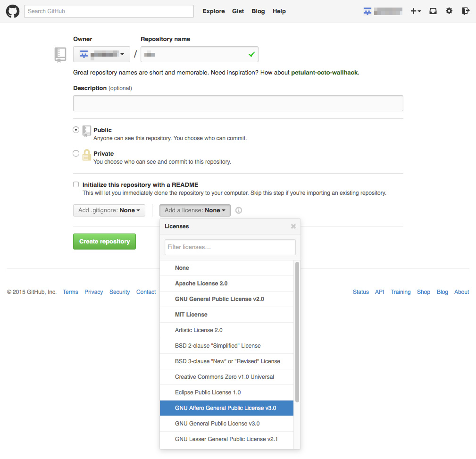
Task: Follow the petulant-octo-wallhack suggestion link
Action: pyautogui.click(x=325, y=73)
